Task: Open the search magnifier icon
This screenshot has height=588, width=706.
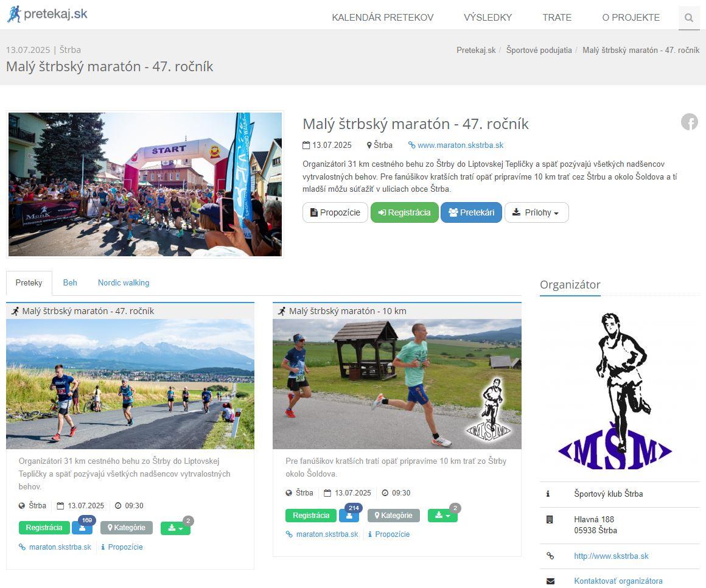Action: click(x=688, y=18)
